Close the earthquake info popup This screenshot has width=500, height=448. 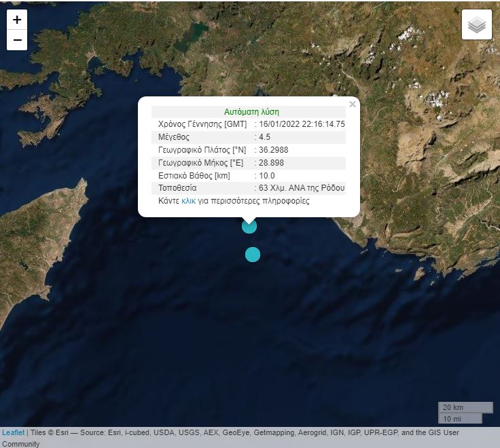pyautogui.click(x=352, y=105)
